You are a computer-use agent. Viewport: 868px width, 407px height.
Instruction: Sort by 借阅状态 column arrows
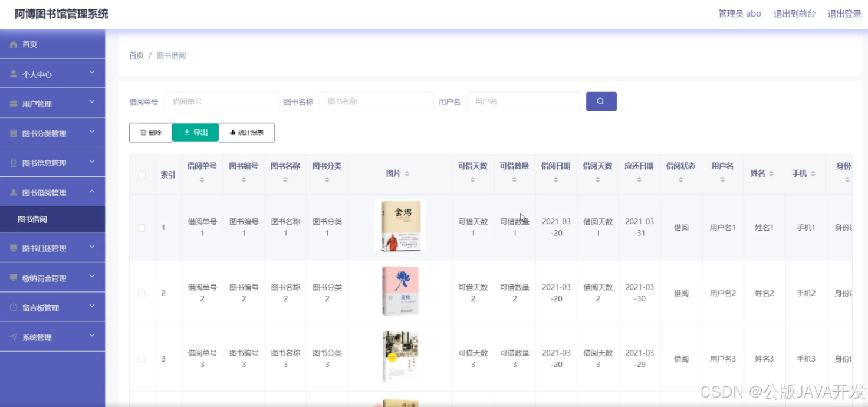(680, 180)
